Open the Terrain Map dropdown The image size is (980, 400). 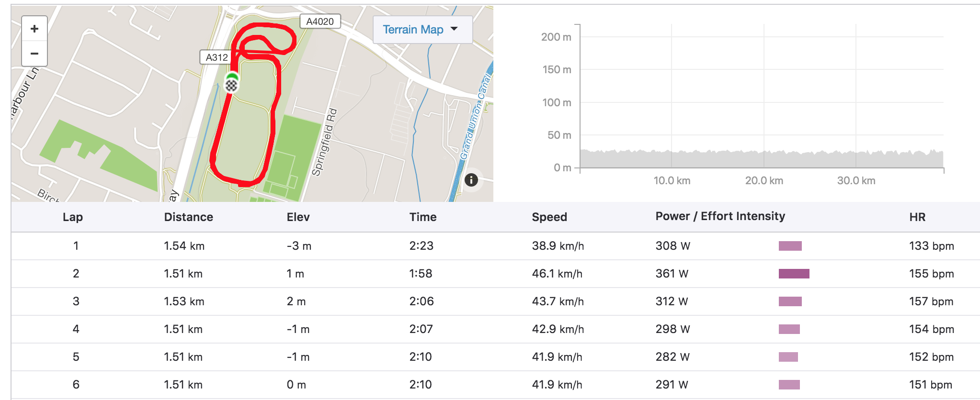[x=422, y=30]
